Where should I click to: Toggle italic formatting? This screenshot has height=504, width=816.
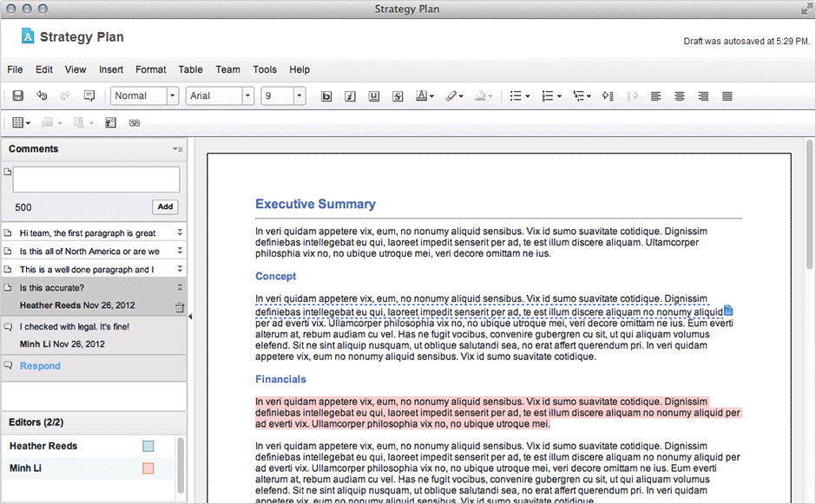pos(351,96)
